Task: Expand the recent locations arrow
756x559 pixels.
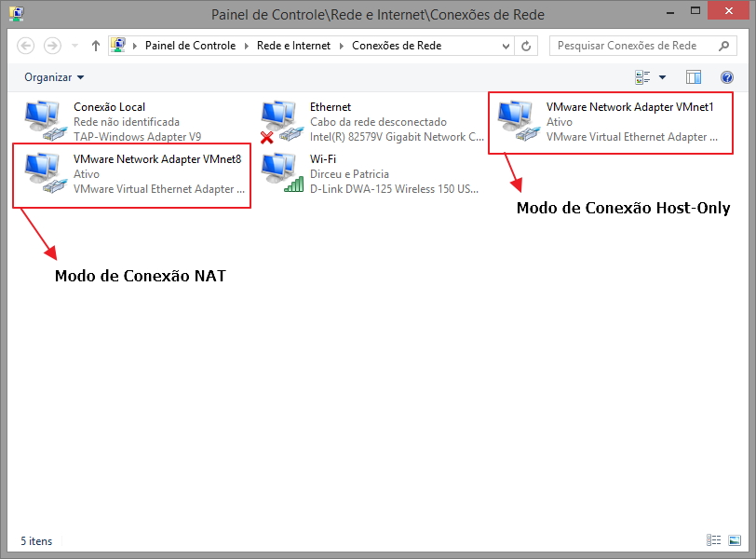Action: (x=74, y=46)
